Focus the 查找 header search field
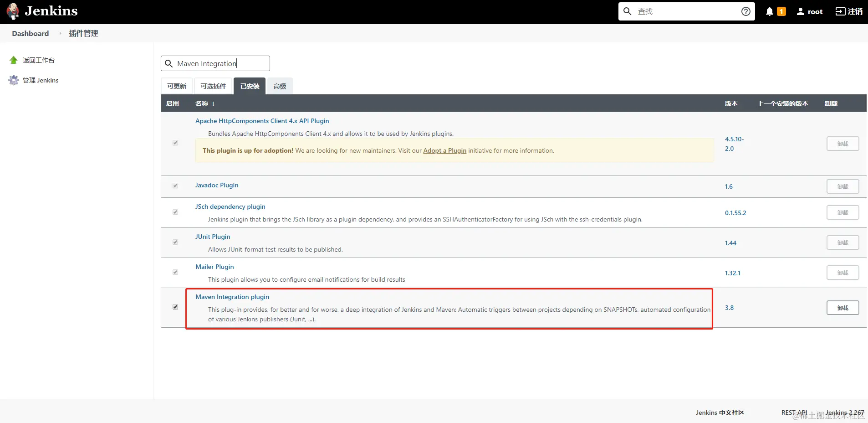 pos(687,11)
